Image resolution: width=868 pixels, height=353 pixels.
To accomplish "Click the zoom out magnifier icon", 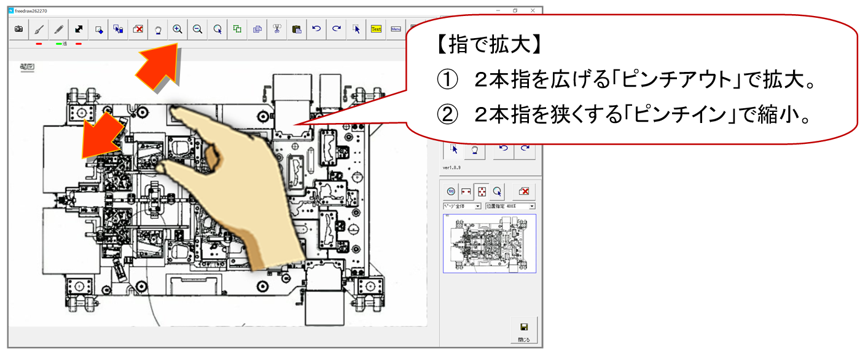I will tap(197, 29).
